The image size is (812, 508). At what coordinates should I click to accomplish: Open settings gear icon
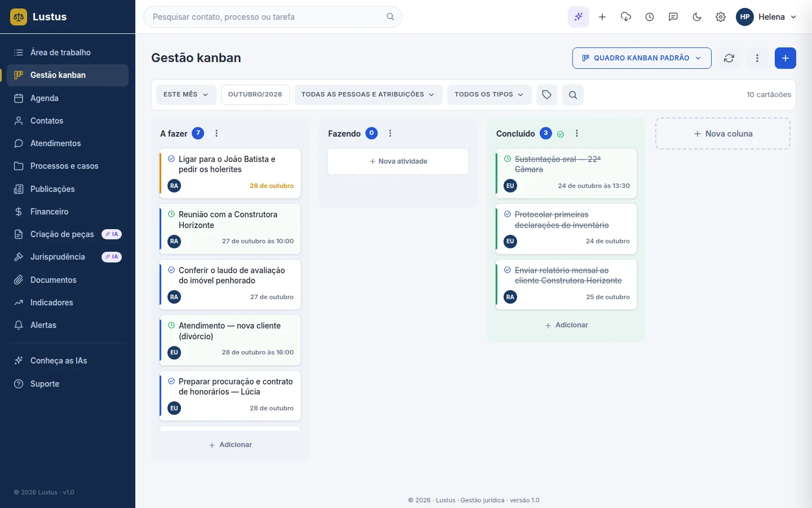coord(721,17)
